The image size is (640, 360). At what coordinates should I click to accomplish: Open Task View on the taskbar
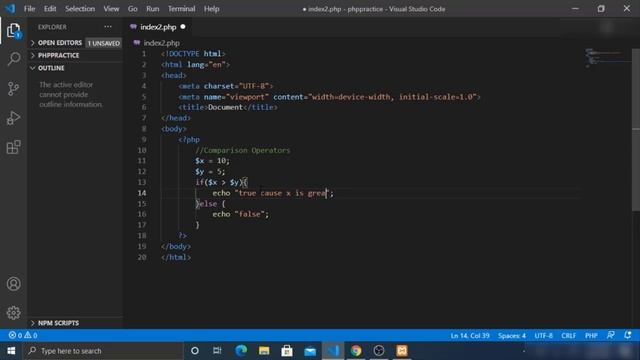(217, 351)
